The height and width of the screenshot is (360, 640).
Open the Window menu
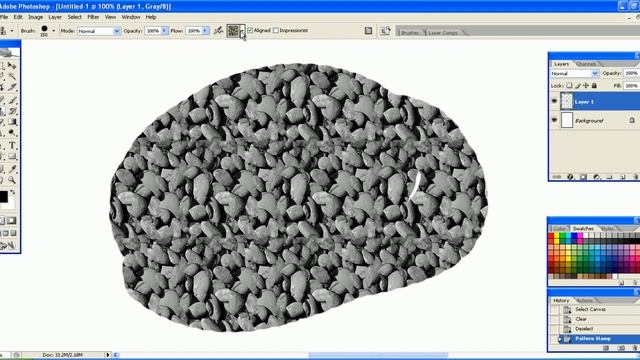click(131, 17)
